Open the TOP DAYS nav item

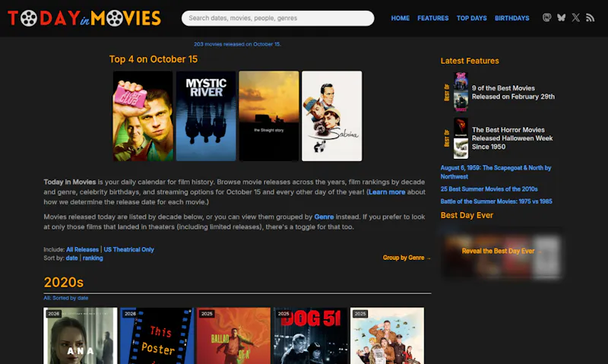click(x=471, y=18)
